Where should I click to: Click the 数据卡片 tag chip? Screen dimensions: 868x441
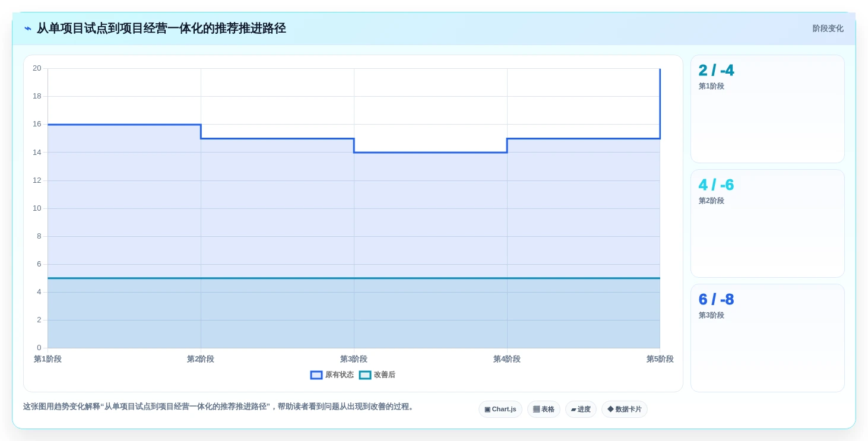(x=625, y=410)
